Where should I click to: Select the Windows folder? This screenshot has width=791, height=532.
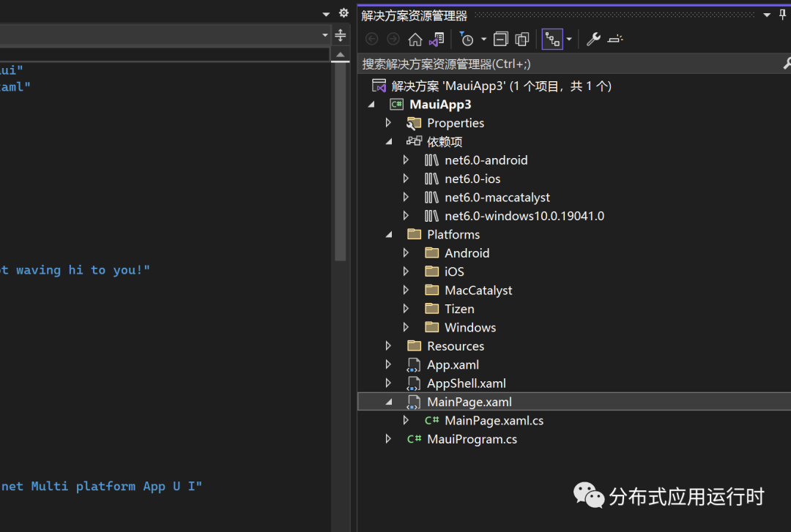(x=470, y=328)
